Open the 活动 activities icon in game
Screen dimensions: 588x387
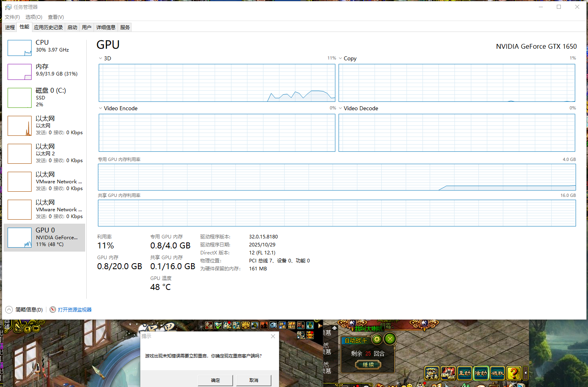[481, 373]
